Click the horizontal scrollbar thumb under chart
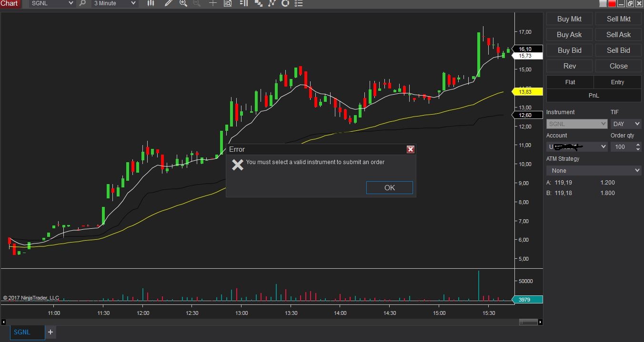644x342 pixels. (x=528, y=322)
